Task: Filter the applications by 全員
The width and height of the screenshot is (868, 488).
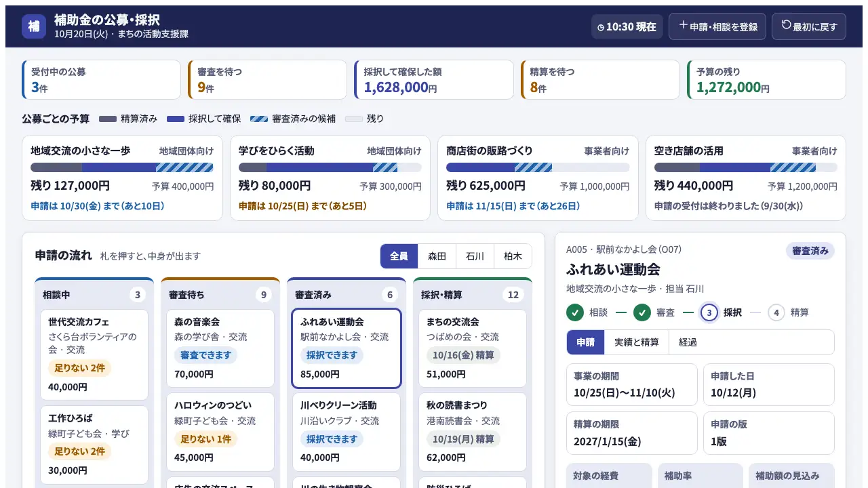Action: 399,256
